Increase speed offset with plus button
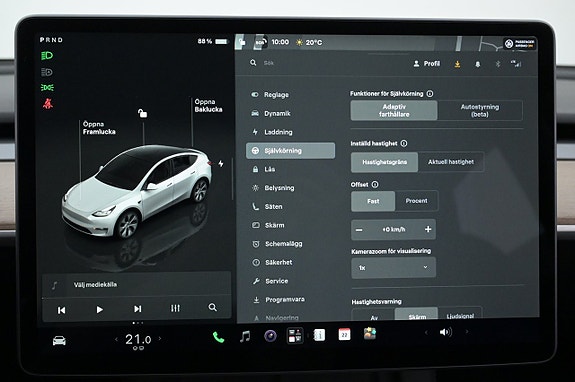575x382 pixels. (428, 229)
